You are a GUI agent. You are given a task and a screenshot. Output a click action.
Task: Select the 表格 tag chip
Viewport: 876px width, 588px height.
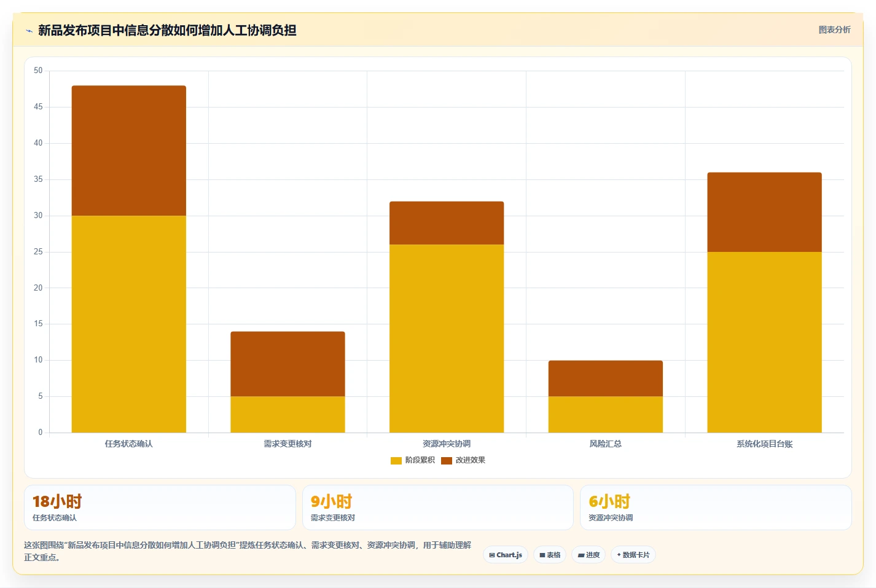[550, 555]
